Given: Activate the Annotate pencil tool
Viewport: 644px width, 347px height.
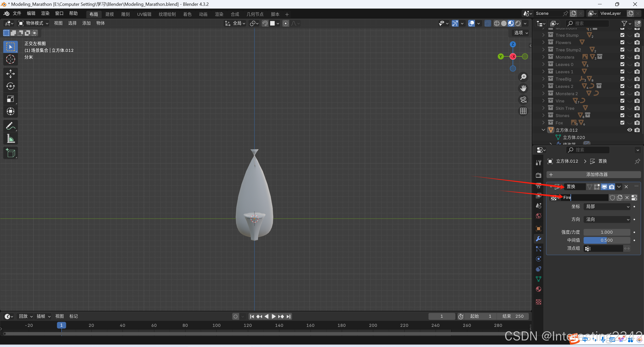Looking at the screenshot, I should [10, 126].
